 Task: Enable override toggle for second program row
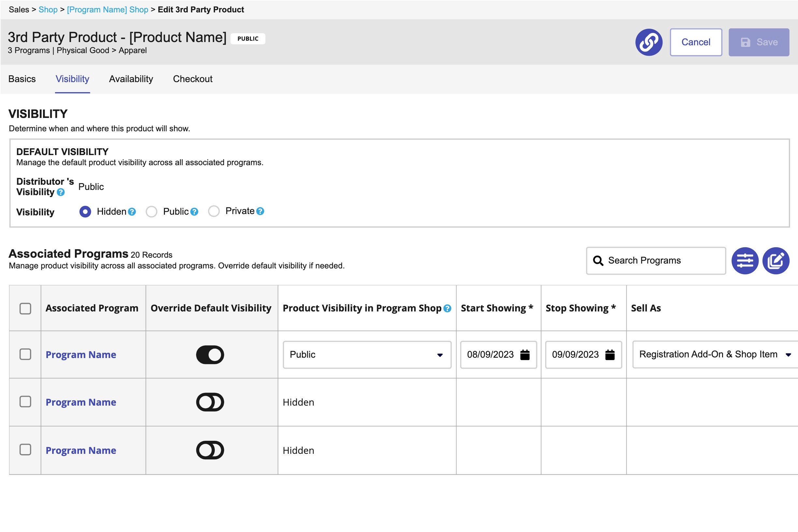pos(210,402)
